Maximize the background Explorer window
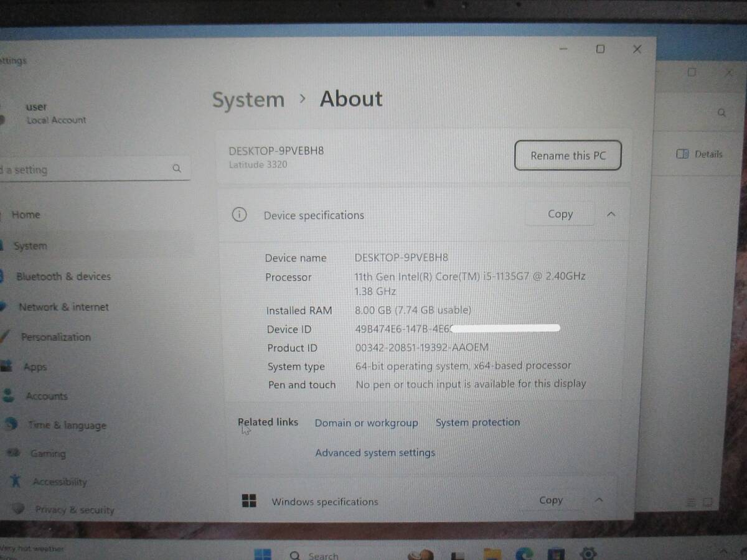Image resolution: width=747 pixels, height=560 pixels. 692,72
